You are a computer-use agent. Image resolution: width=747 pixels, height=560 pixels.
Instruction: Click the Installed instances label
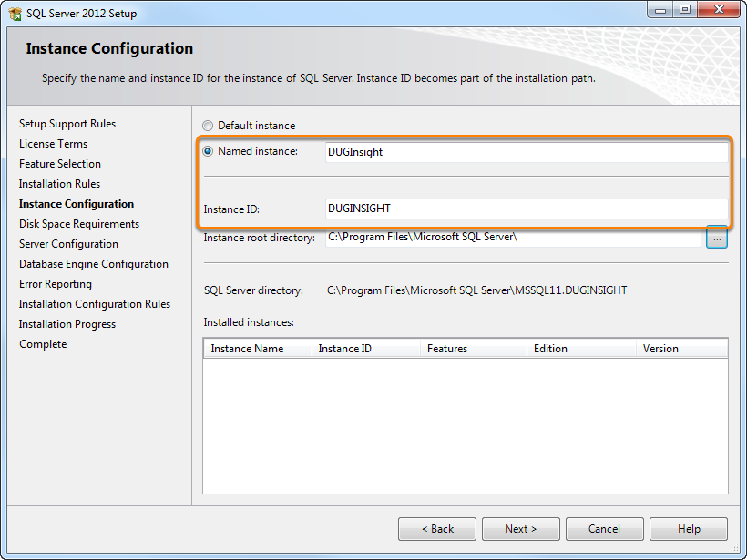point(249,322)
